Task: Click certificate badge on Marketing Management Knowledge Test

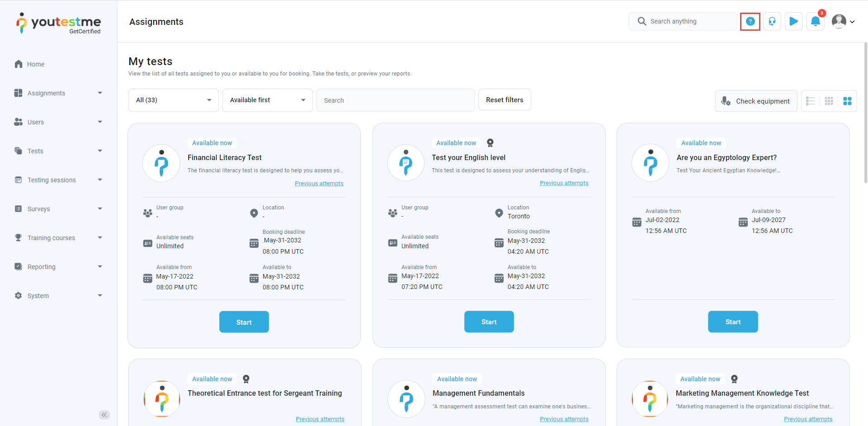Action: (x=734, y=379)
